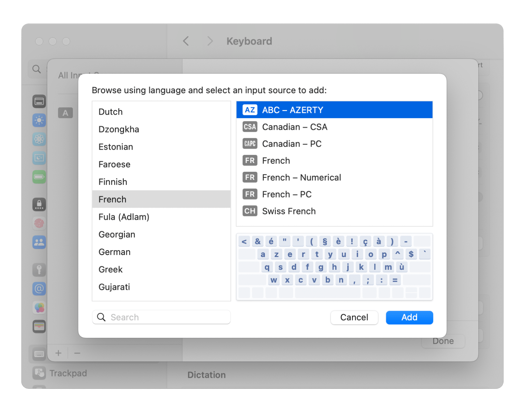
Task: Select French in the language list
Action: click(x=161, y=199)
